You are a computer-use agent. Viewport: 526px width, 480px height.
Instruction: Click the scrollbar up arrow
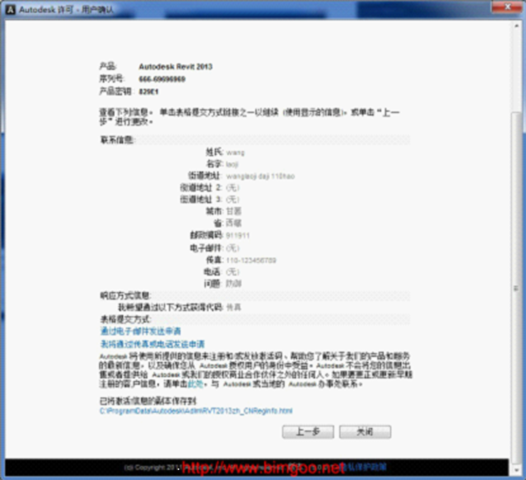pyautogui.click(x=516, y=26)
